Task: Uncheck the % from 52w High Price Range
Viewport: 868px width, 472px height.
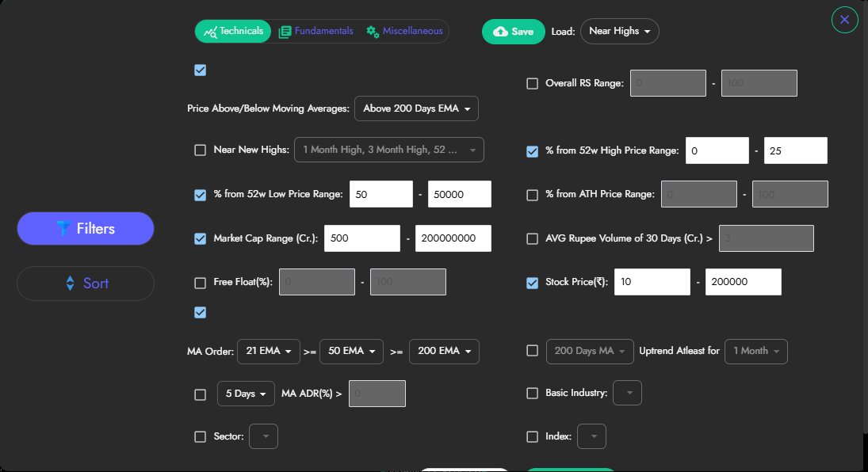Action: pyautogui.click(x=532, y=151)
